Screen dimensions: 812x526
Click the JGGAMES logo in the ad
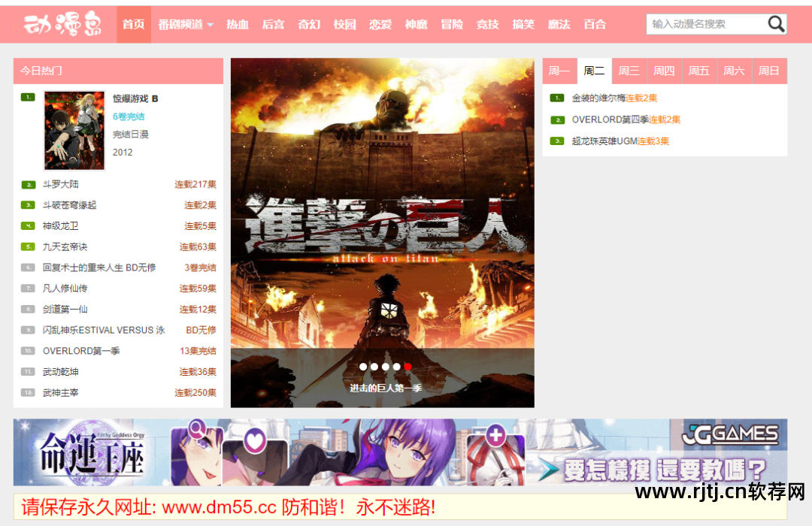[x=729, y=435]
